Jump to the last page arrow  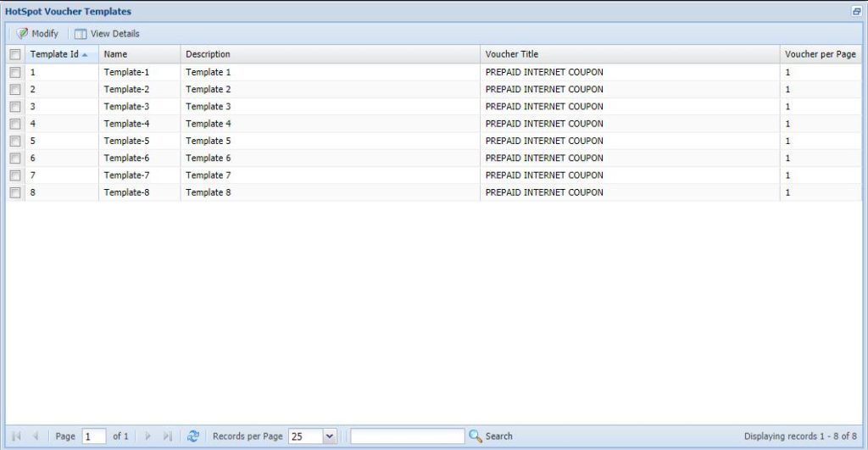pyautogui.click(x=167, y=436)
